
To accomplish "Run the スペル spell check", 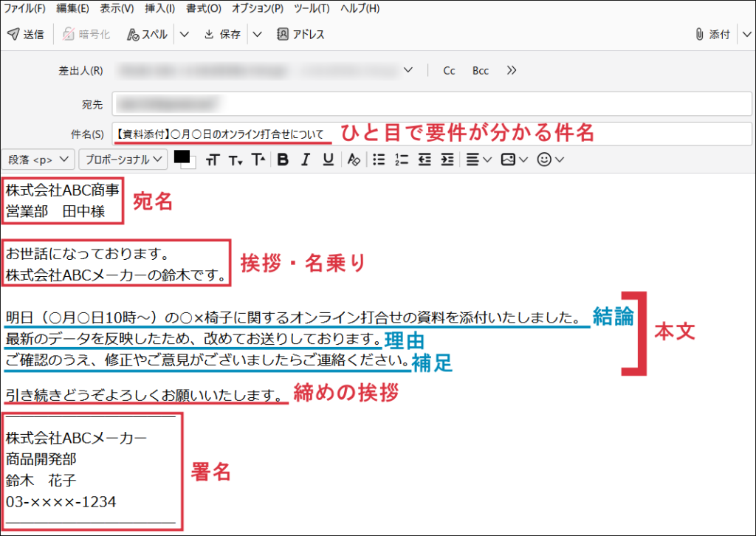I will (147, 34).
